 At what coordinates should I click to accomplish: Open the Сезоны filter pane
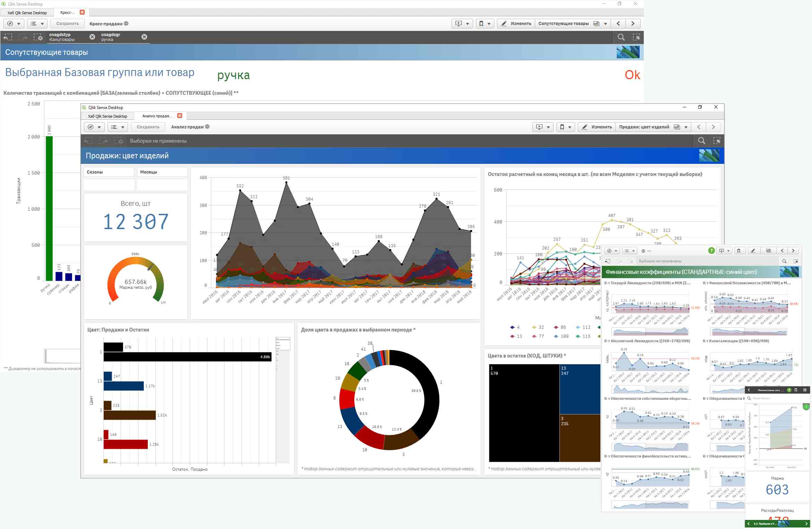[109, 172]
